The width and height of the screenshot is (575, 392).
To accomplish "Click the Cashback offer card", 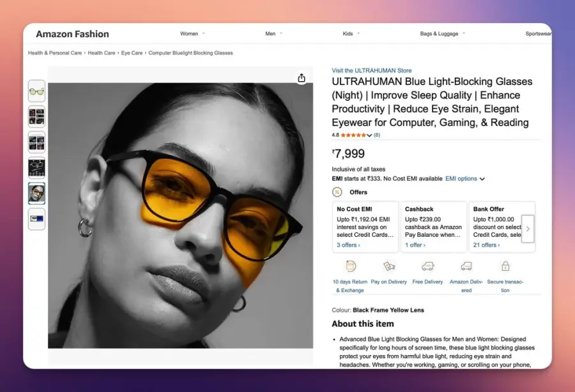I will [x=433, y=227].
